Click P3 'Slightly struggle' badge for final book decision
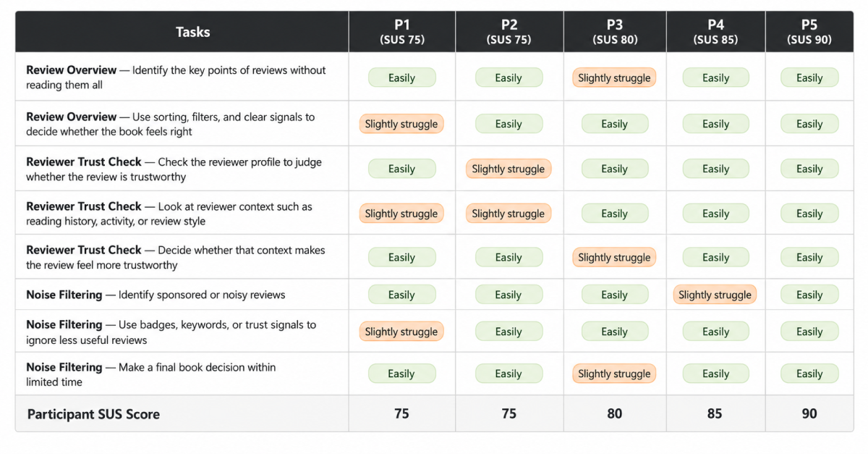 tap(614, 374)
